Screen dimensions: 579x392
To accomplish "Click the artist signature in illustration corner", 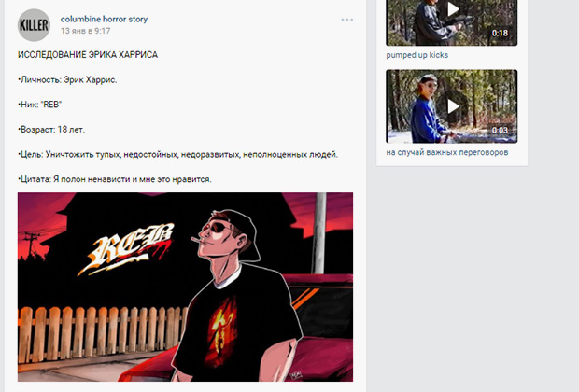I will (x=296, y=374).
